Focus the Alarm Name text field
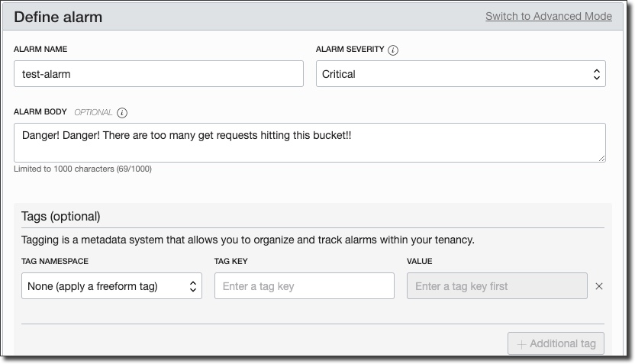This screenshot has width=635, height=364. pos(158,74)
